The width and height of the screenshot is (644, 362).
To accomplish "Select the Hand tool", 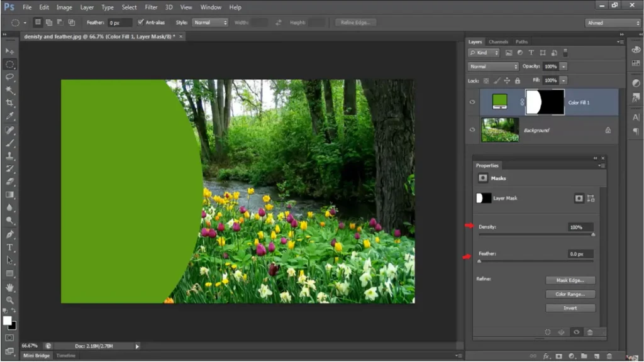I will coord(10,287).
